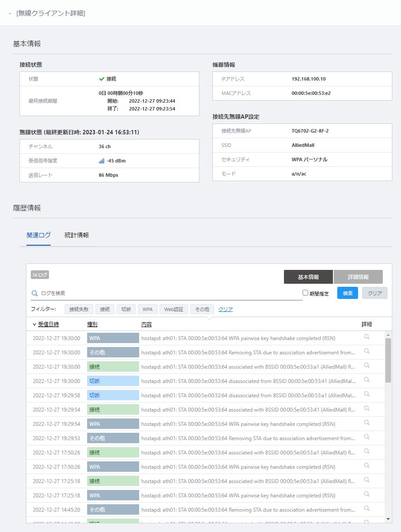
Task: Sort logs by 内容 column header
Action: 146,324
